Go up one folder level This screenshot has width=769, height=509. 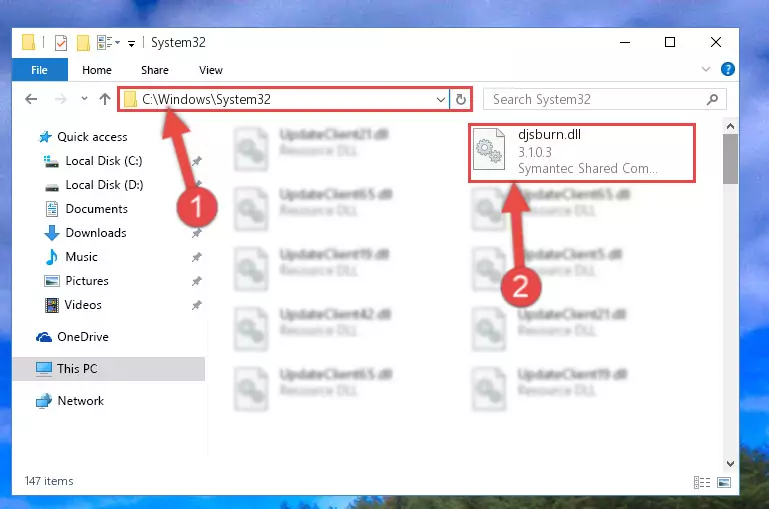(x=104, y=100)
